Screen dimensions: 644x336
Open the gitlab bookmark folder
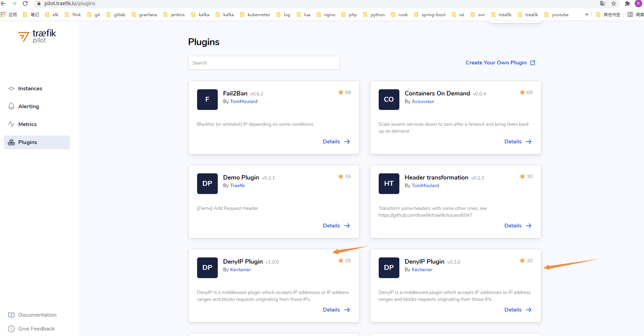click(116, 14)
